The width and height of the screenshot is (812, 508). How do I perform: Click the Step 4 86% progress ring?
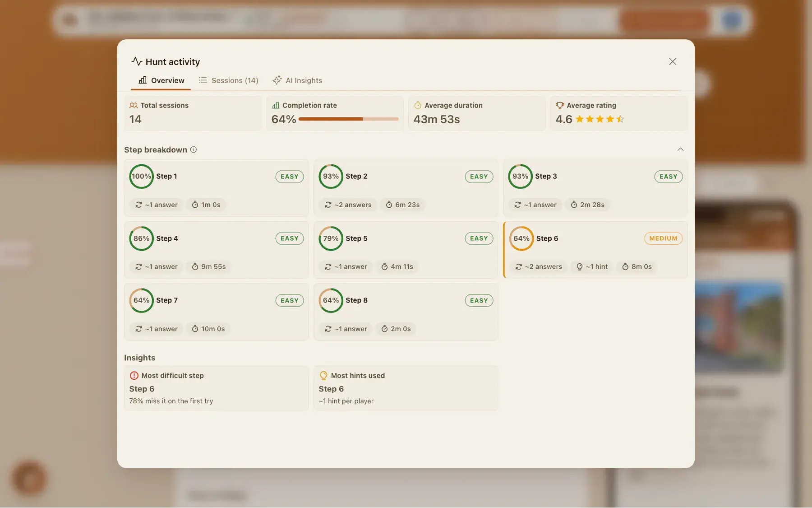(x=141, y=238)
